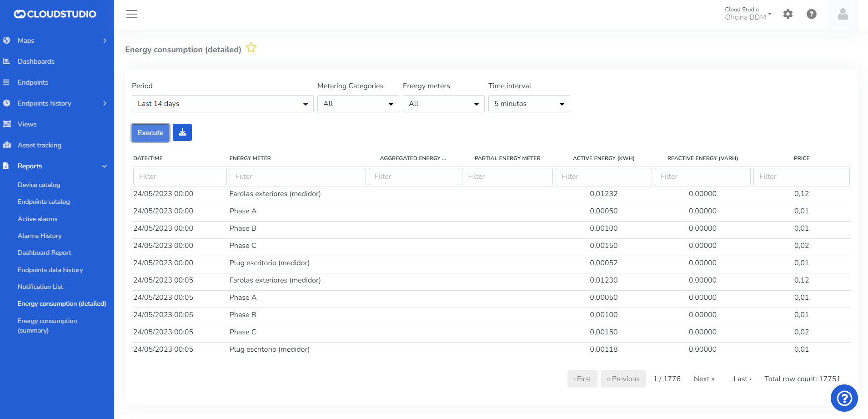Click the hamburger menu icon
This screenshot has height=419, width=868.
tap(132, 14)
